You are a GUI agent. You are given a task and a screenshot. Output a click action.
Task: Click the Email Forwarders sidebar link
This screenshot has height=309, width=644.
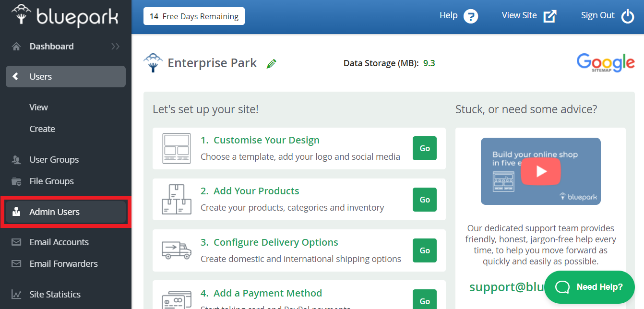(63, 263)
